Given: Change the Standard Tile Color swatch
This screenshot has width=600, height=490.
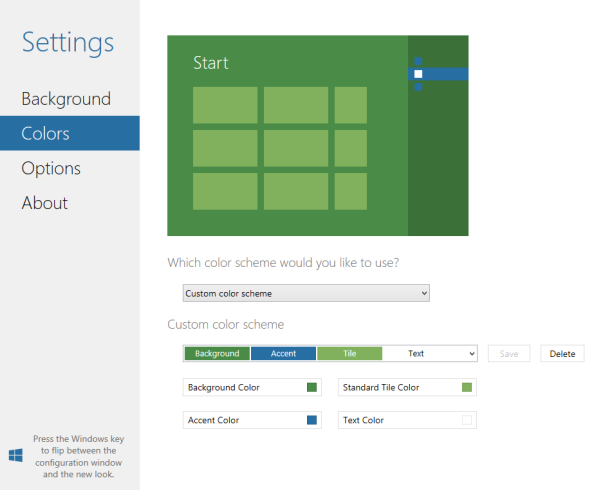Looking at the screenshot, I should (467, 387).
